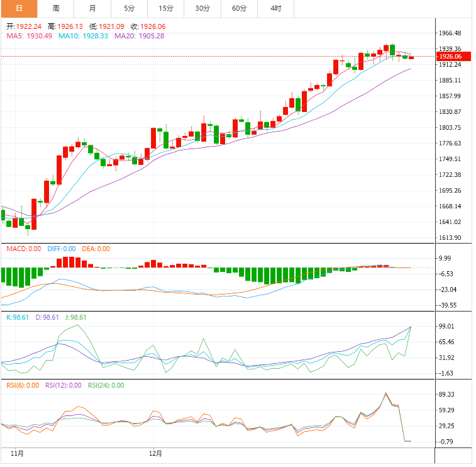This screenshot has height=467, width=476.
Task: Select the 周 (weekly) timeframe tab
Action: 55,8
